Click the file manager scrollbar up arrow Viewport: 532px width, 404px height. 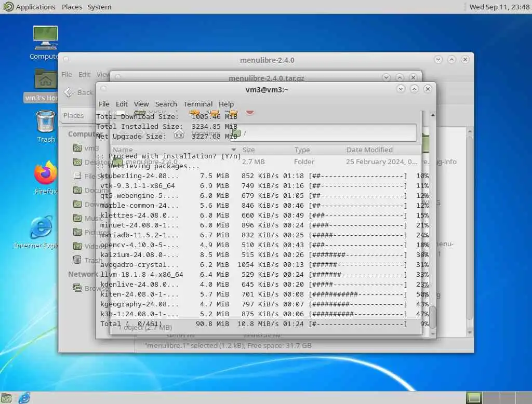tap(470, 131)
